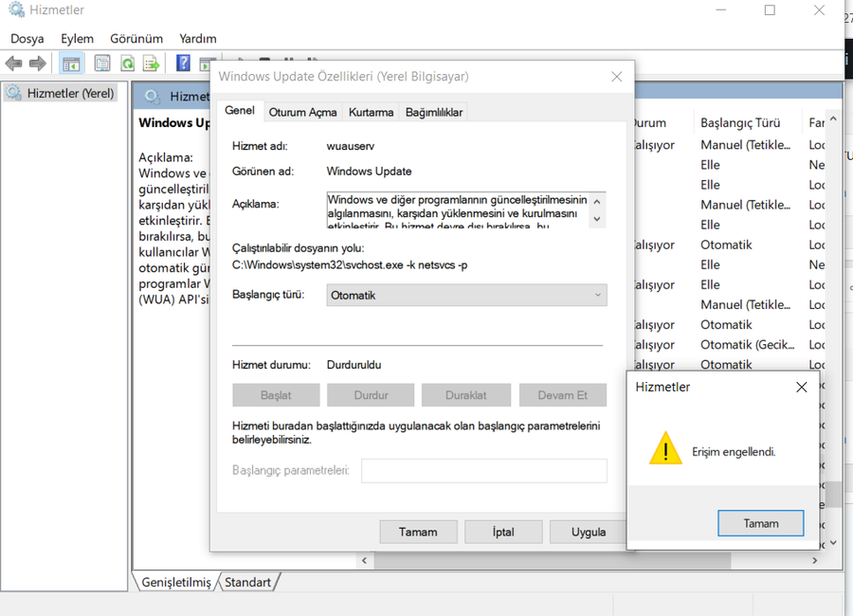The height and width of the screenshot is (616, 853).
Task: Click the yellow warning icon in the error dialog
Action: [x=665, y=448]
